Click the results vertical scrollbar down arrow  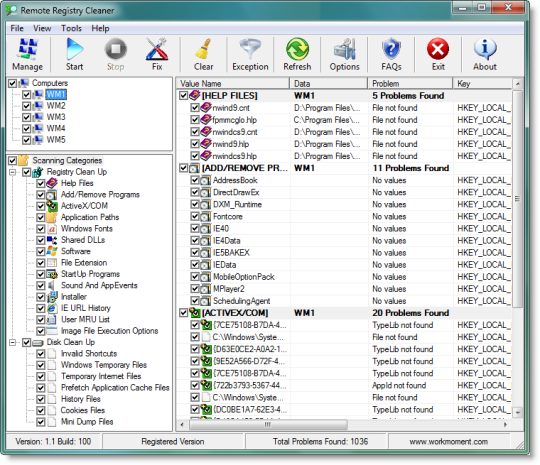(518, 412)
